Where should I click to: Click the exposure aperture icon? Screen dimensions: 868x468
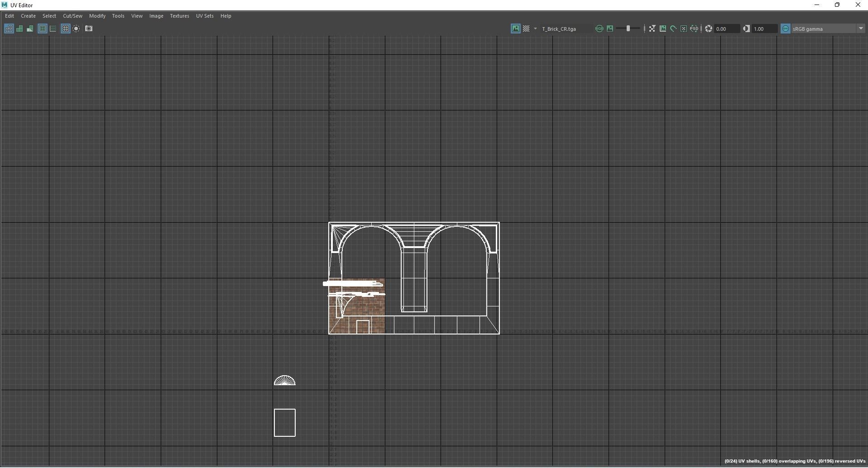(709, 29)
